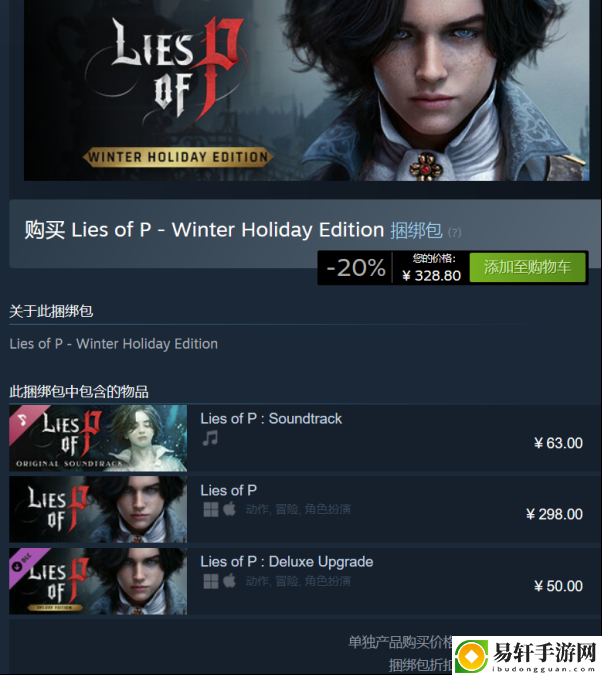602x675 pixels.
Task: Open the Lies of P : Soundtrack title
Action: (271, 419)
